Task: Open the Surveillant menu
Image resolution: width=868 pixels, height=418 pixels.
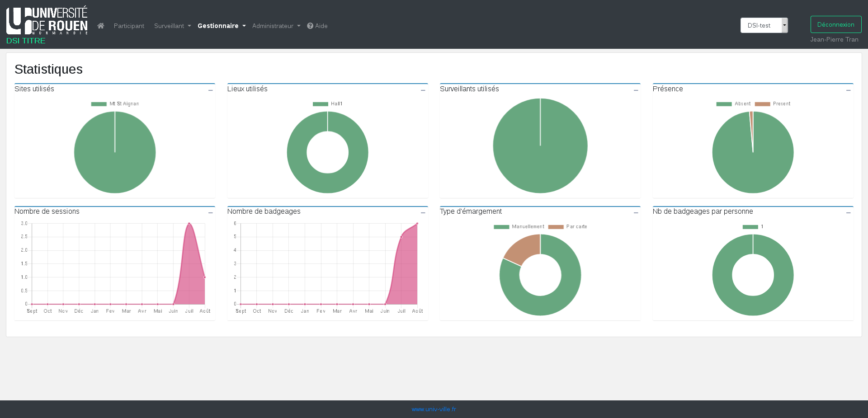Action: coord(172,26)
